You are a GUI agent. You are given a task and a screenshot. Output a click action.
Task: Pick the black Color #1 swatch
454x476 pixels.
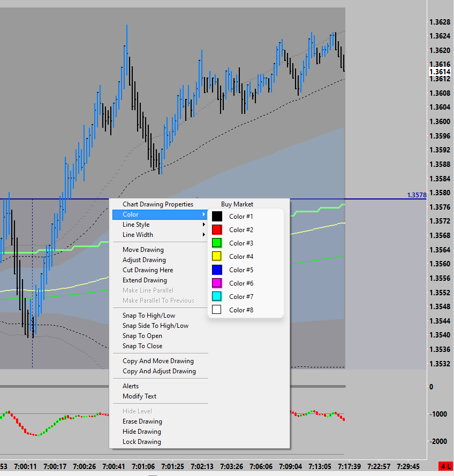pos(217,217)
